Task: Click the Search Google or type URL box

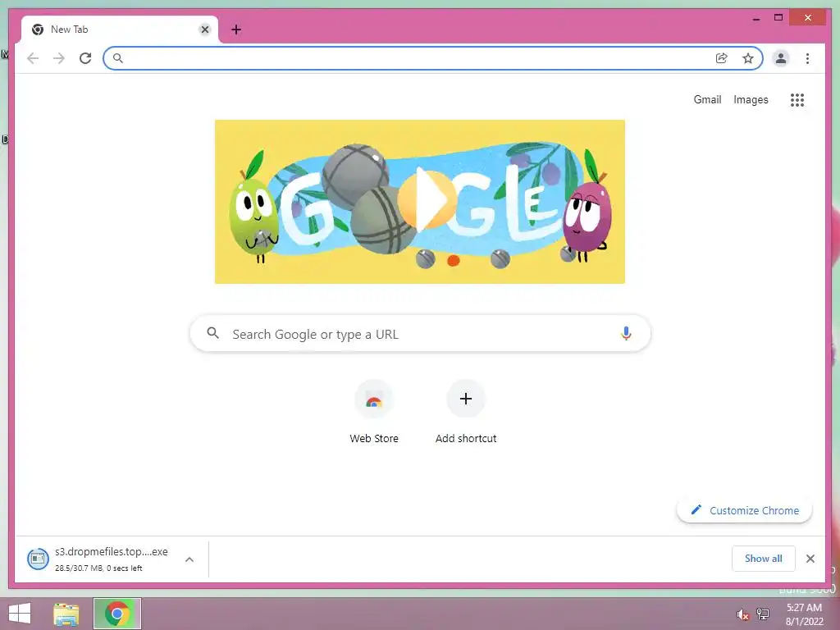Action: [x=420, y=334]
